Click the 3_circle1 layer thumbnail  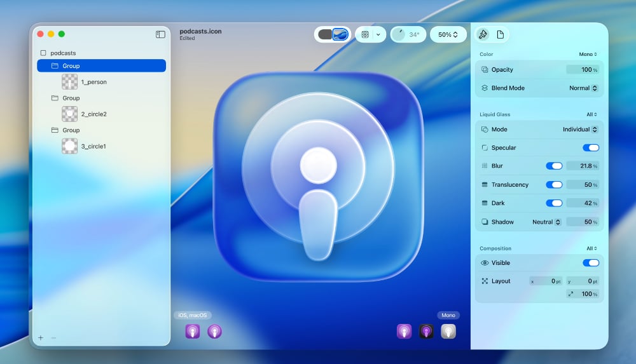pos(70,146)
